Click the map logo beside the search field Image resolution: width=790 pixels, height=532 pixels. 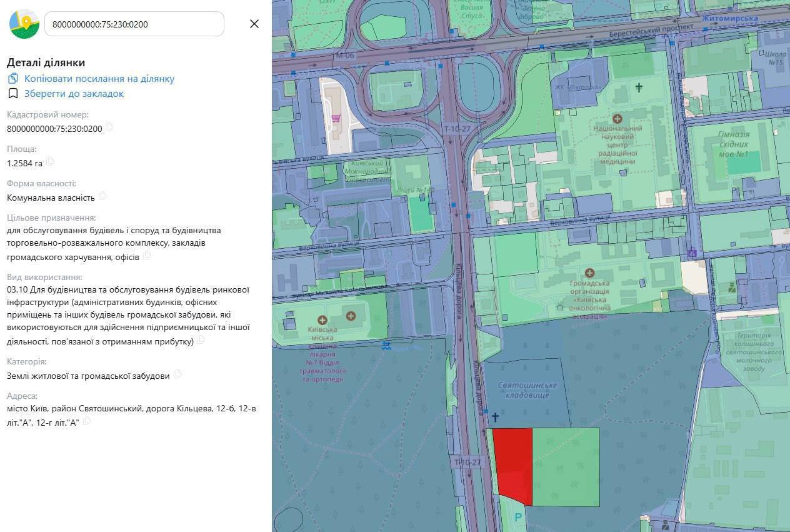click(24, 24)
